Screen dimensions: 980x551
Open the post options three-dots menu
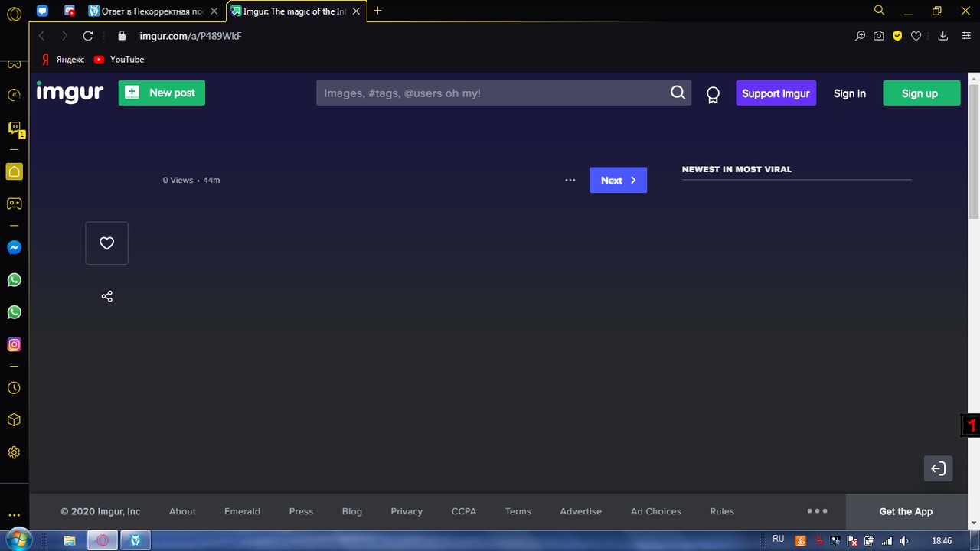click(570, 181)
